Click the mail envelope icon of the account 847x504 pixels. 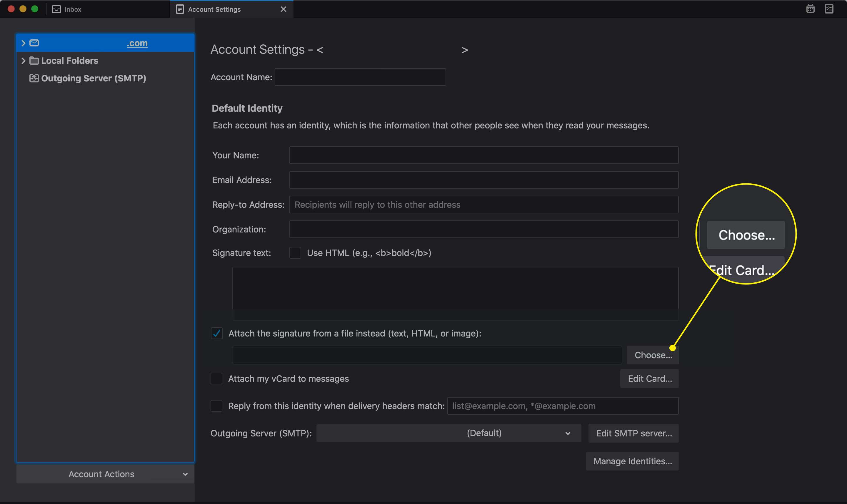34,43
